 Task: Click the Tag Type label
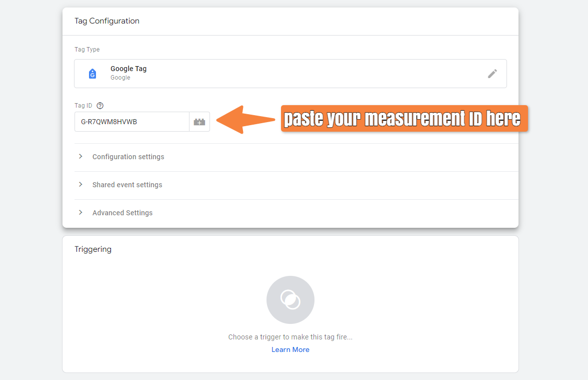tap(87, 50)
